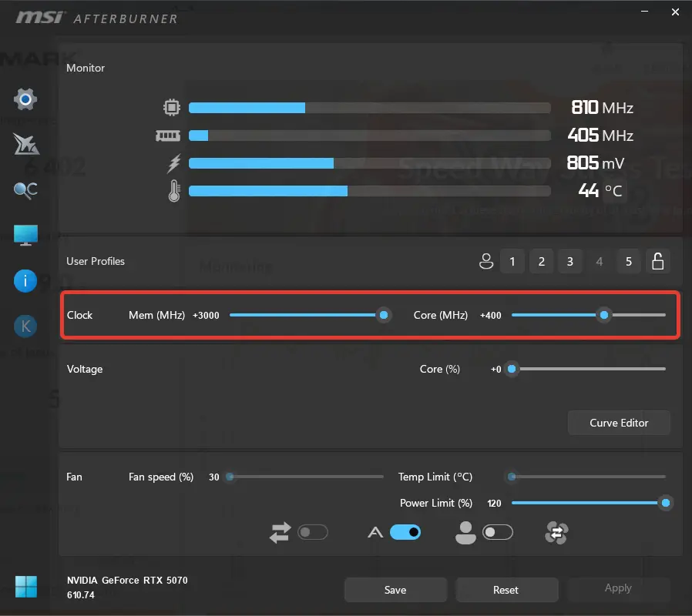Select user profile 5
The height and width of the screenshot is (616, 692).
(629, 262)
